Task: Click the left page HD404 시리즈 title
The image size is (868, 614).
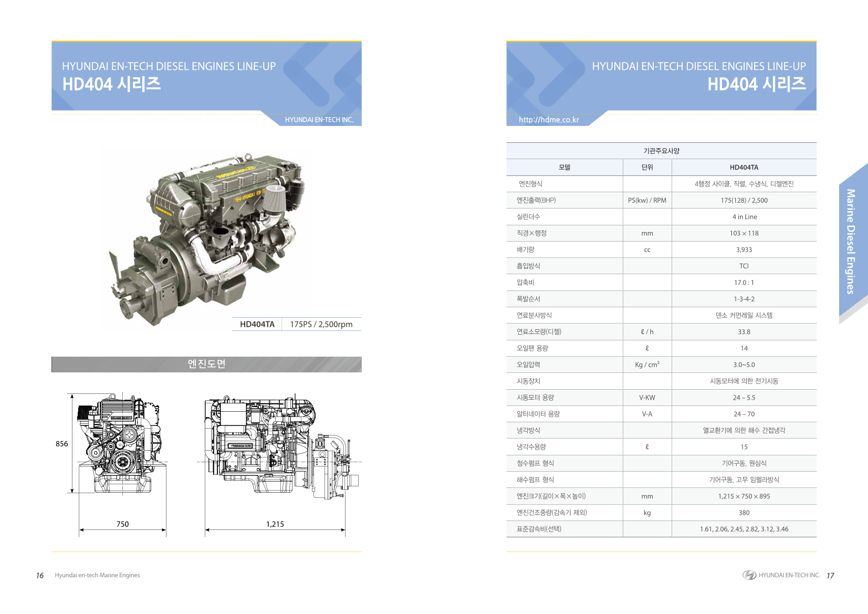Action: pyautogui.click(x=111, y=84)
